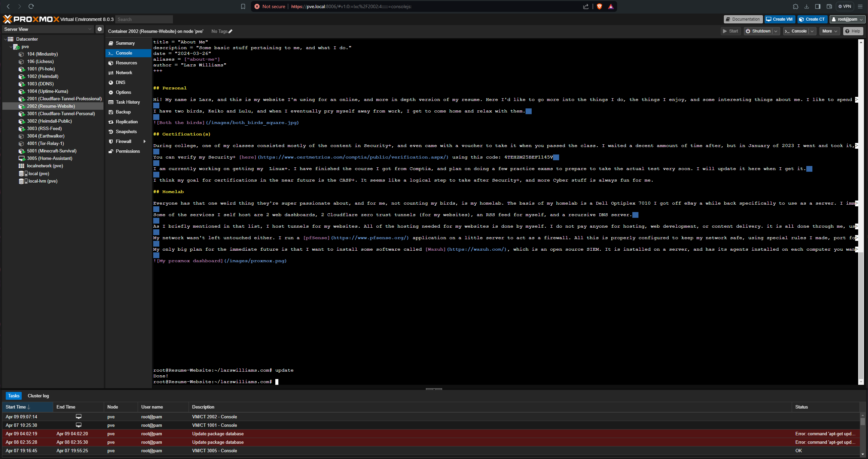868x459 pixels.
Task: Click the tasks list scroll down arrow
Action: 862,454
